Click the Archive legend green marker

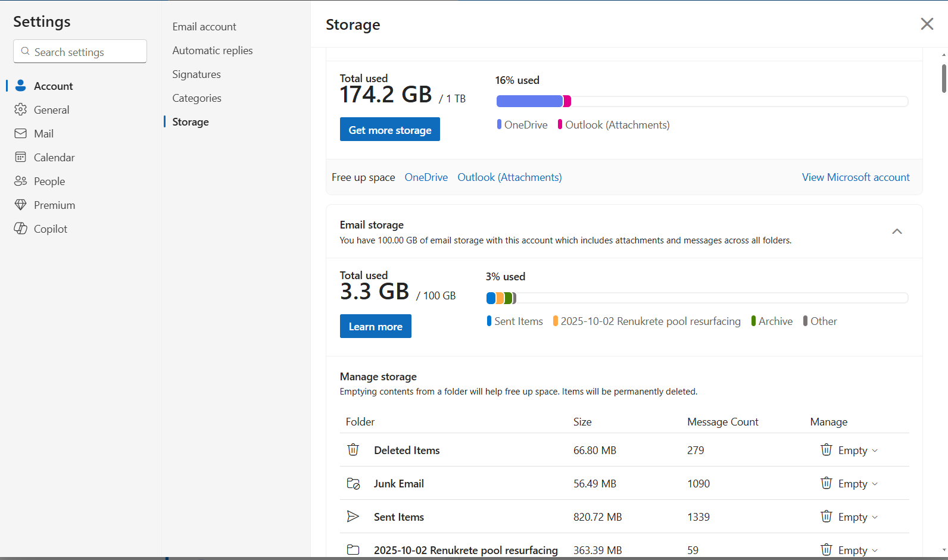pos(753,321)
